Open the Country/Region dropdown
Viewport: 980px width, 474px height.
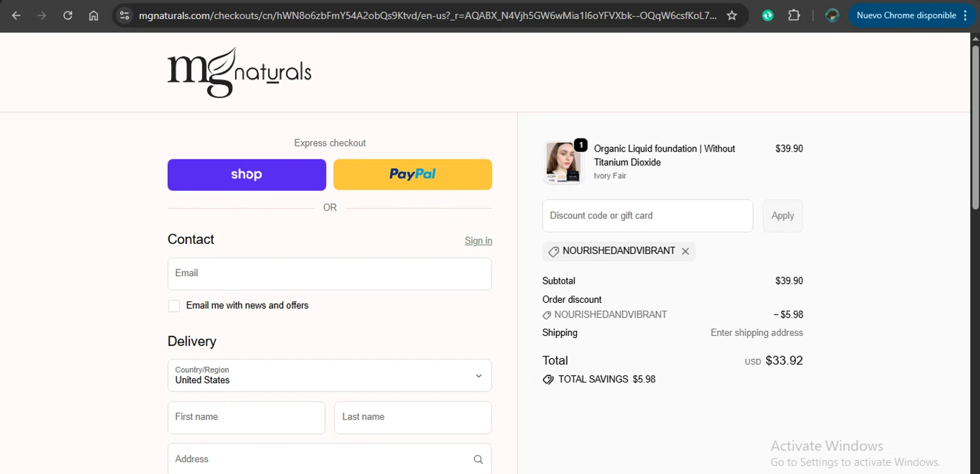pyautogui.click(x=329, y=375)
